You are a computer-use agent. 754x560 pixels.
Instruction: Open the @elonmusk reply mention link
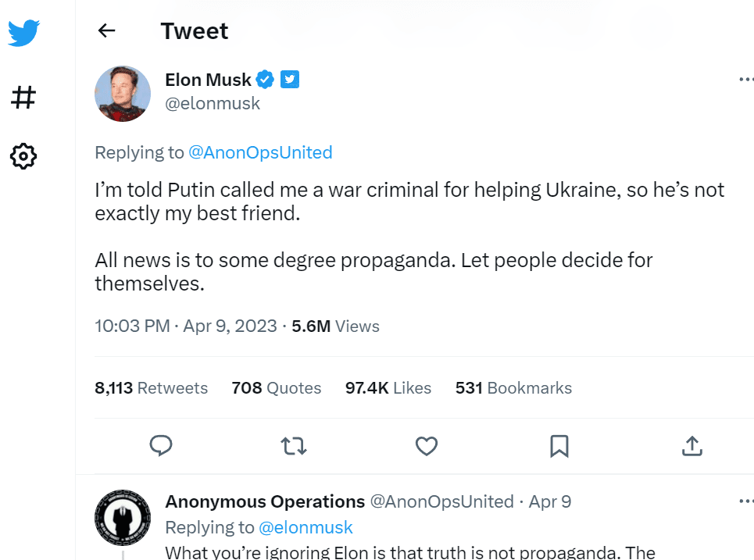point(306,527)
